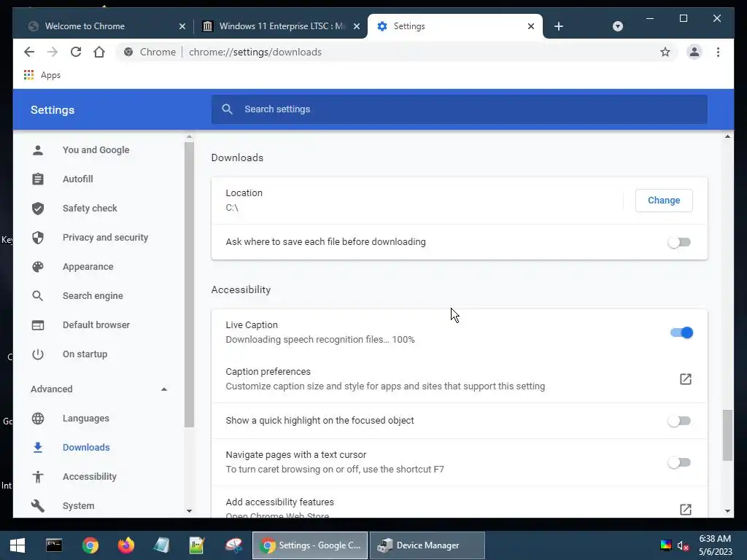The image size is (747, 560).
Task: Open Command Prompt from the taskbar
Action: (x=54, y=545)
